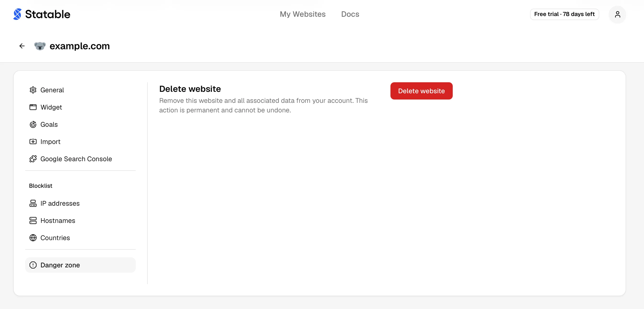Click the Danger zone alert icon

coord(33,265)
